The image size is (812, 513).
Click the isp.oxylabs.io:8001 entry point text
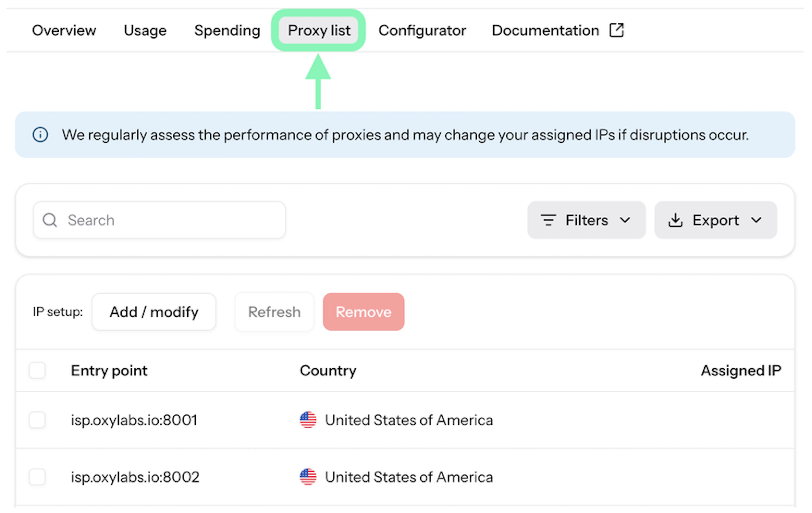[134, 420]
